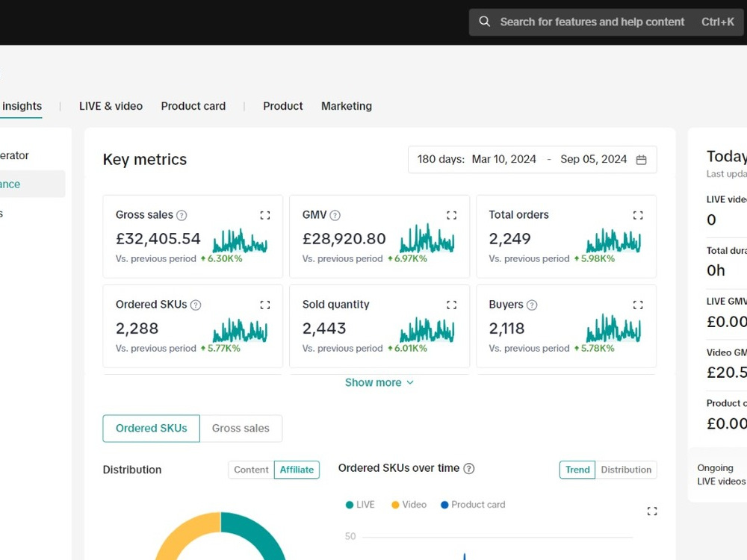The width and height of the screenshot is (747, 560).
Task: Toggle the Video legend series
Action: [409, 505]
